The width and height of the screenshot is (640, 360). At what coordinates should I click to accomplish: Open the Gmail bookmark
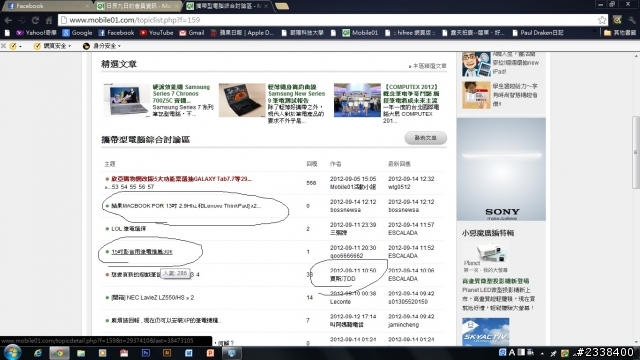[x=192, y=33]
